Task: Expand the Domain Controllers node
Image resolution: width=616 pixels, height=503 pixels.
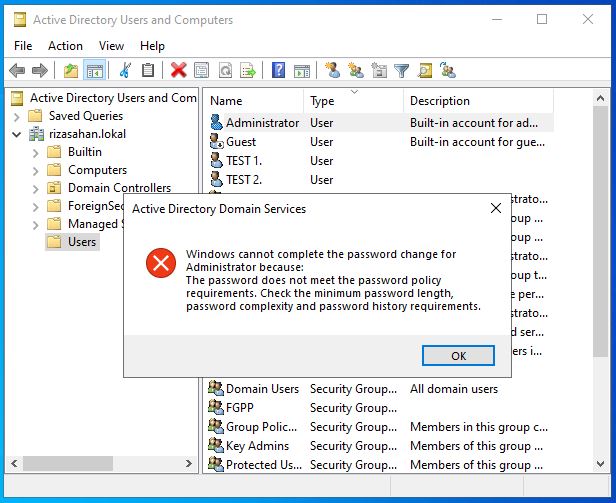Action: click(35, 189)
